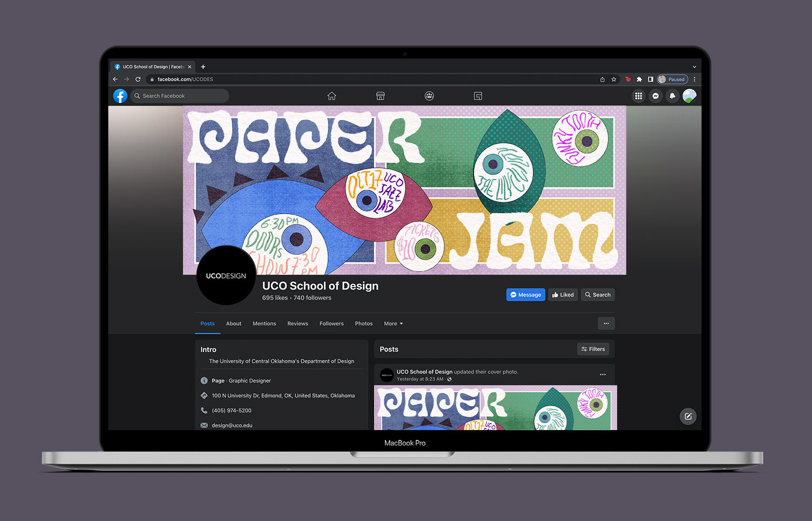The image size is (812, 521).
Task: Open the Reviews tab
Action: click(x=298, y=324)
